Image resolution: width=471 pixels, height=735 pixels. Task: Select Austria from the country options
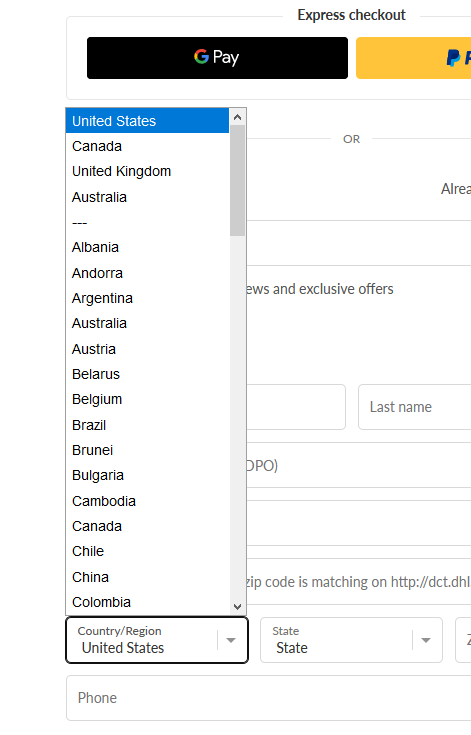pos(147,349)
